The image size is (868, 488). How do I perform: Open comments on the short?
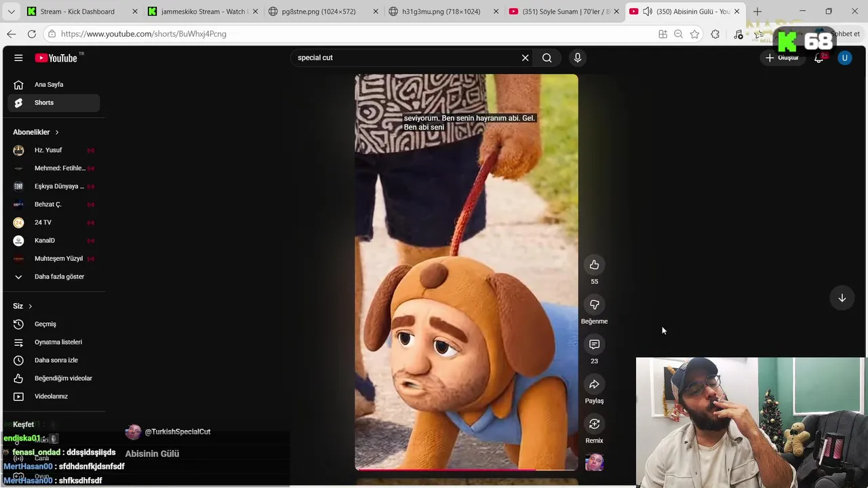594,344
